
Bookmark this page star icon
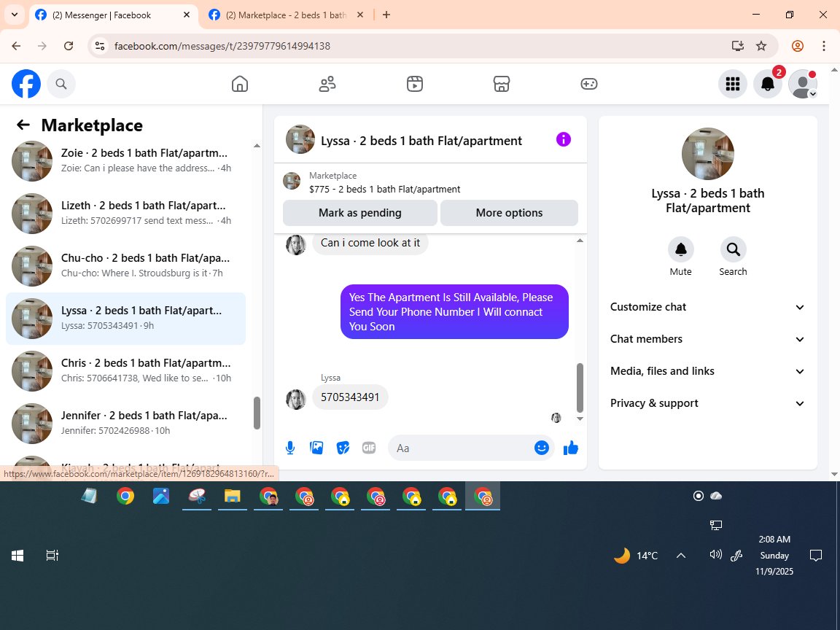coord(761,46)
